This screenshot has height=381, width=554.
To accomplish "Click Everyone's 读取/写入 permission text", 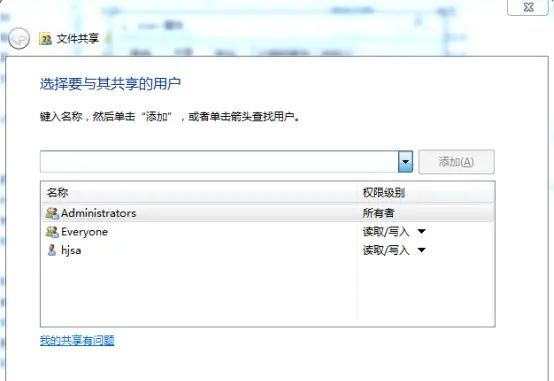I will coord(386,231).
